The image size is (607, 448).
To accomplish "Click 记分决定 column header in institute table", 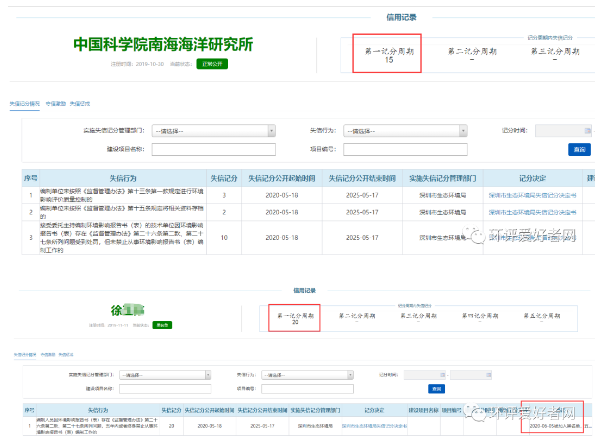I will (533, 179).
